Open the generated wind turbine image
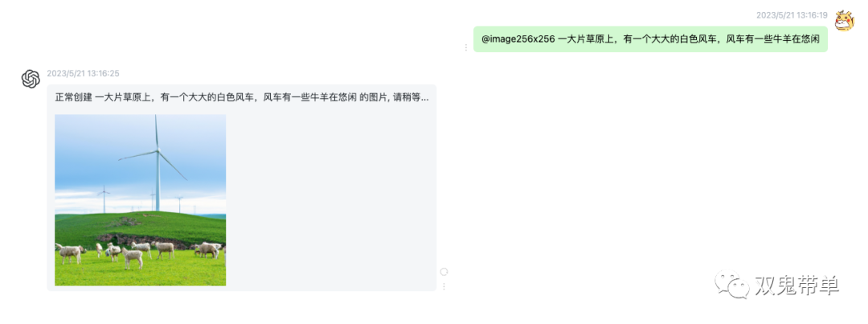Viewport: 868px width, 324px height. 141,200
